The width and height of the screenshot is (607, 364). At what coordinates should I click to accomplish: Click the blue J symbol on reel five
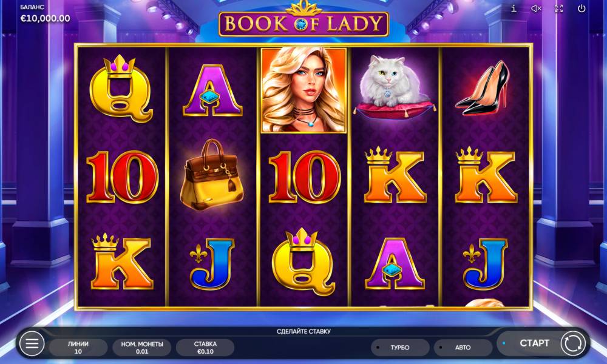pyautogui.click(x=486, y=264)
